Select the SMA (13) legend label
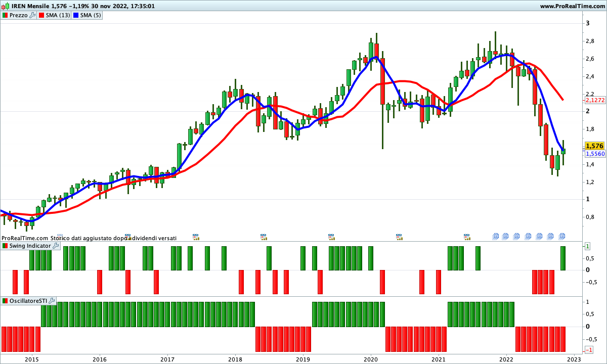This screenshot has width=607, height=364. (58, 15)
